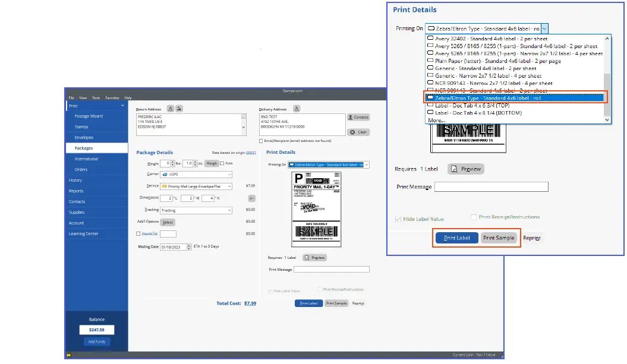Open the Carrier USPS dropdown
The height and width of the screenshot is (364, 627).
coord(196,175)
